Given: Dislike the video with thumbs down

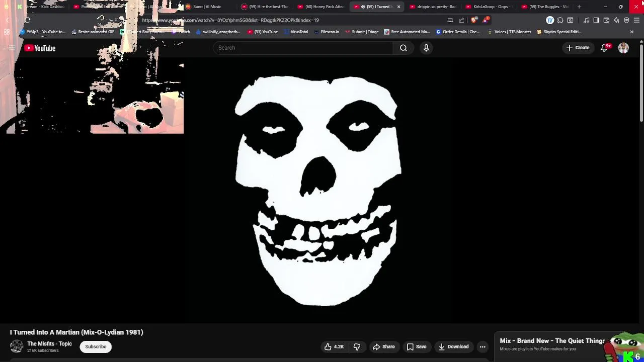Looking at the screenshot, I should 357,346.
